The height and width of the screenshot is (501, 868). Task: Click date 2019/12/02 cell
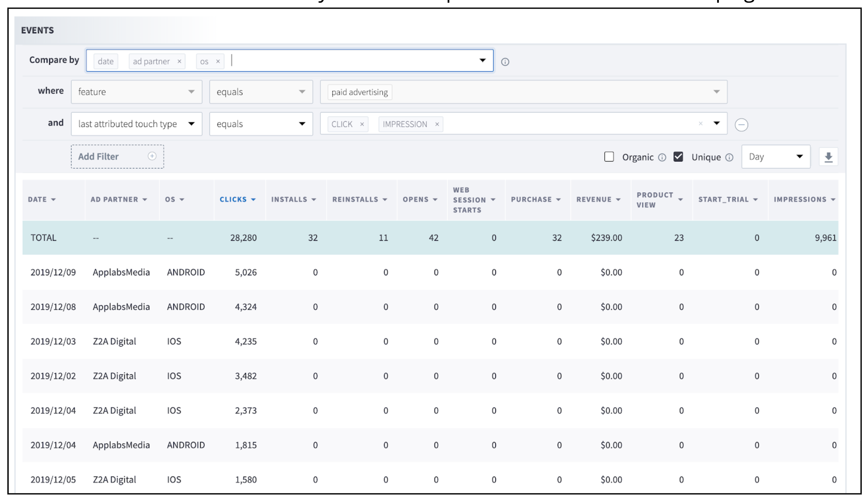[53, 376]
